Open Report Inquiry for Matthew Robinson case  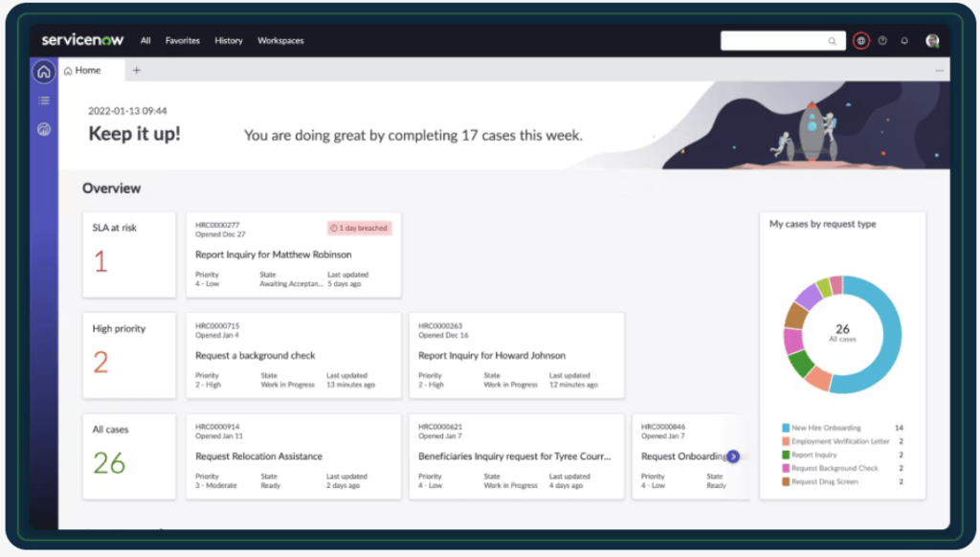(x=294, y=255)
